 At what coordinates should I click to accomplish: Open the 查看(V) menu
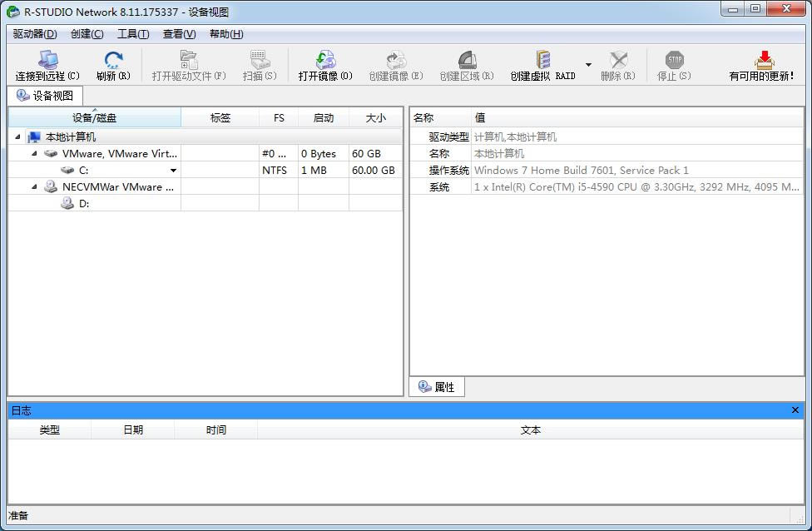179,34
